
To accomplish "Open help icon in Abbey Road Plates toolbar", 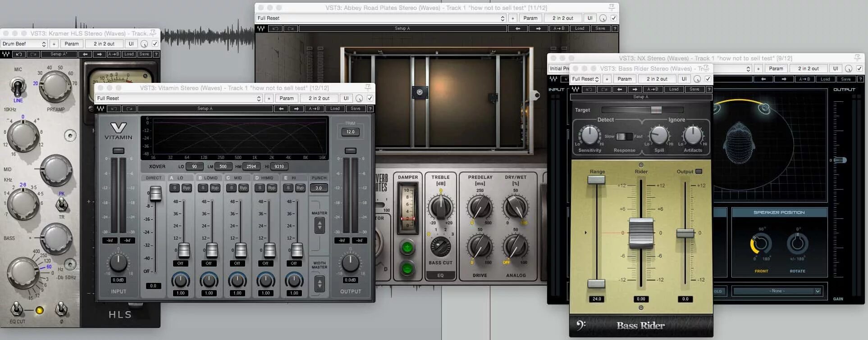I will click(614, 28).
